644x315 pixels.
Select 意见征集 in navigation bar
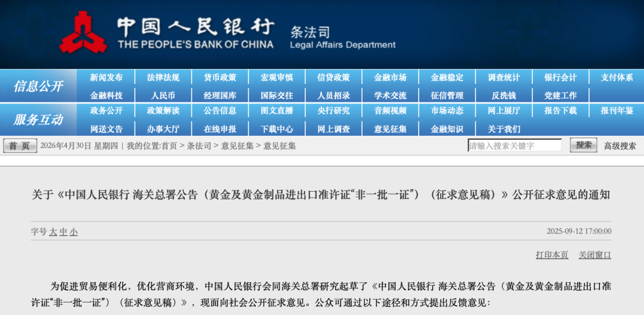(x=390, y=129)
